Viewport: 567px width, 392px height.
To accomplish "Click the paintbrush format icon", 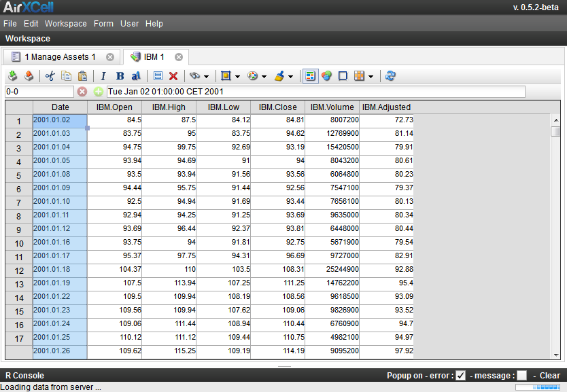I will (279, 76).
